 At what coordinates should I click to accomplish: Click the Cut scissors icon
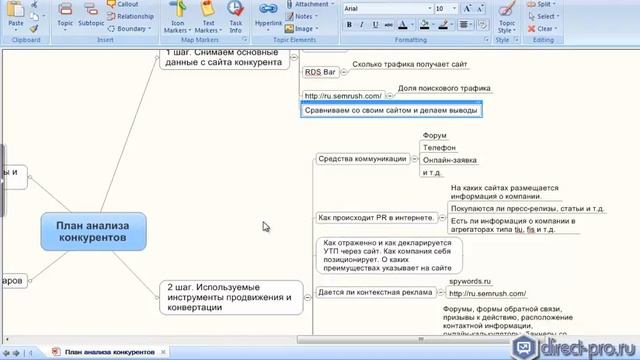click(x=34, y=4)
